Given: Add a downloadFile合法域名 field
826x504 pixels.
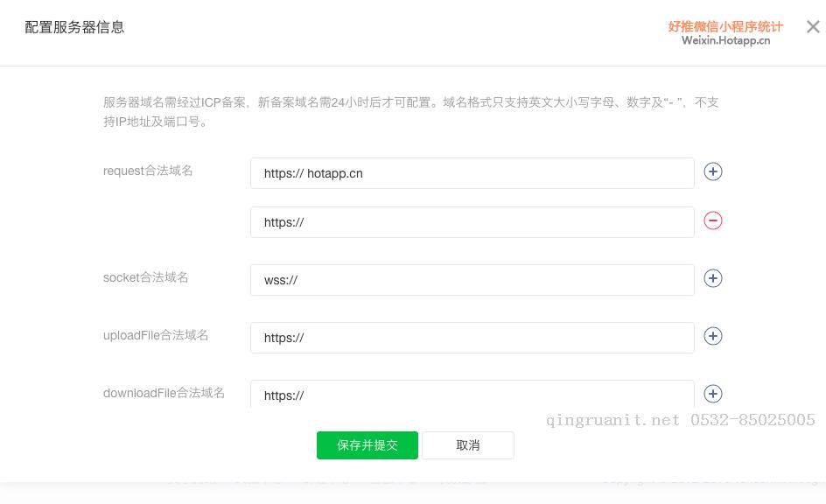Looking at the screenshot, I should [713, 394].
